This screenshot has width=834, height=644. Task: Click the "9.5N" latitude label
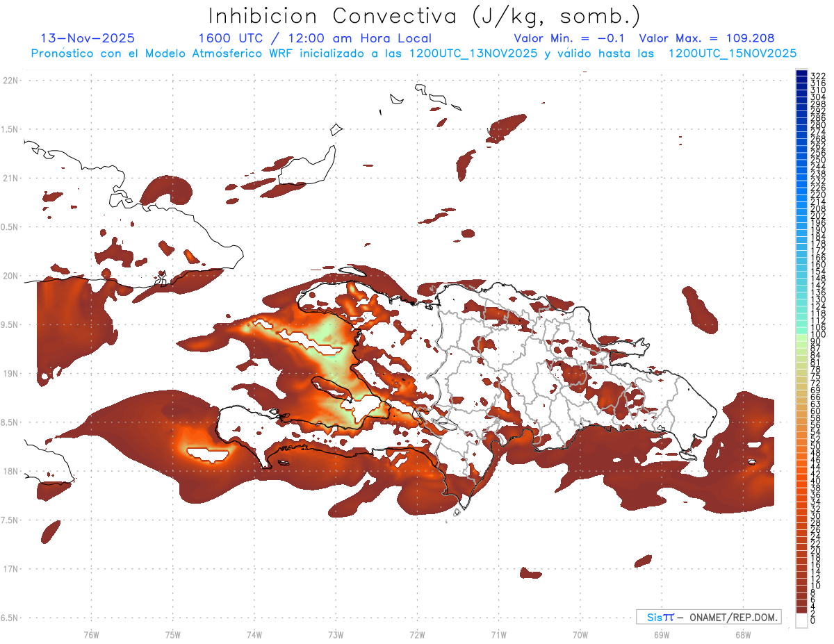pyautogui.click(x=10, y=325)
